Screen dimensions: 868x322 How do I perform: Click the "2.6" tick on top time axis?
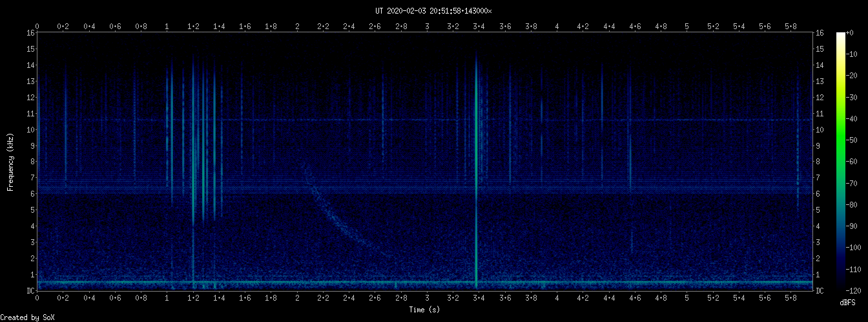375,26
